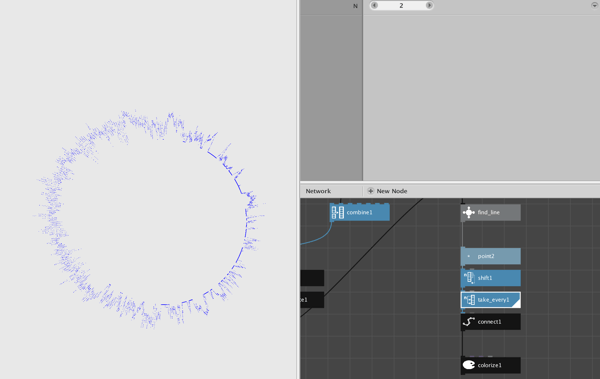The height and width of the screenshot is (379, 600).
Task: Click the shift1 node icon
Action: 469,278
